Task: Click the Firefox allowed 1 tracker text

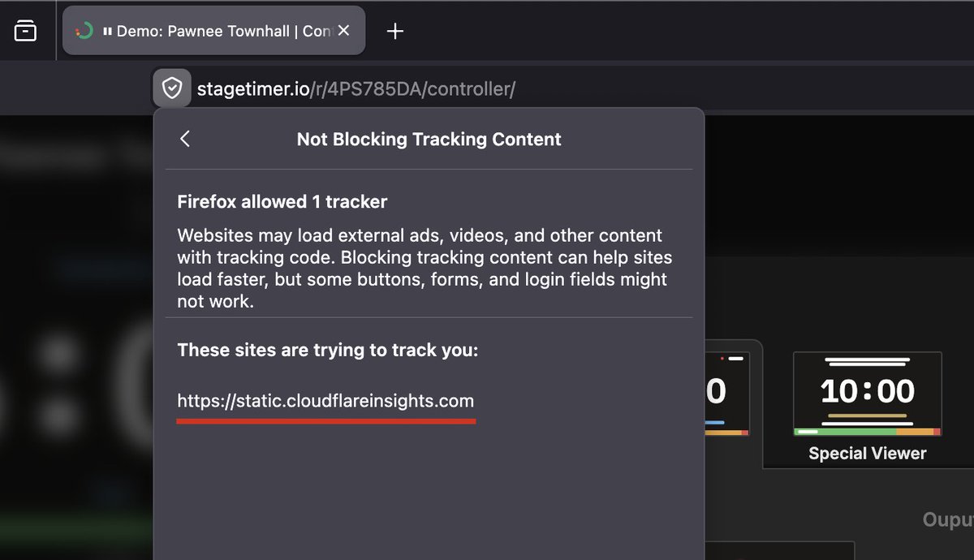Action: pyautogui.click(x=282, y=201)
